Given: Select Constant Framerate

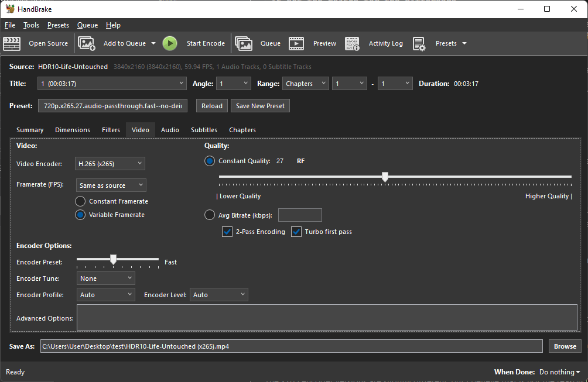Looking at the screenshot, I should coord(80,201).
